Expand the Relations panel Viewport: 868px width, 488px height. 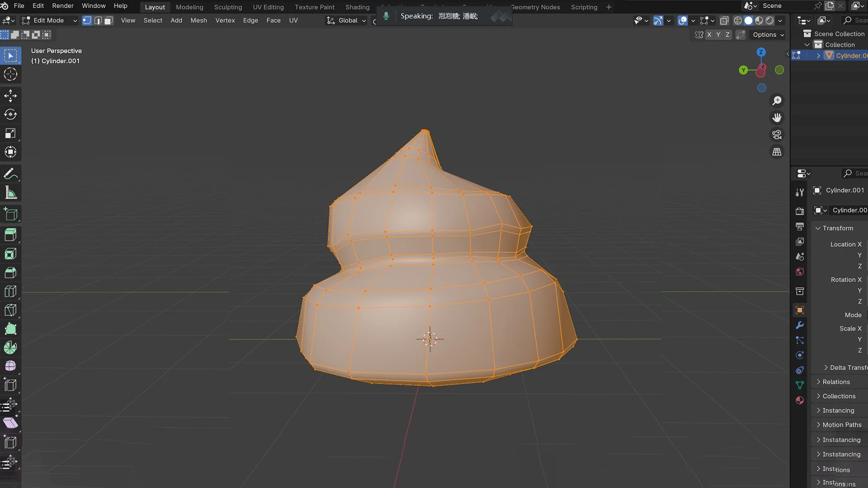[836, 382]
